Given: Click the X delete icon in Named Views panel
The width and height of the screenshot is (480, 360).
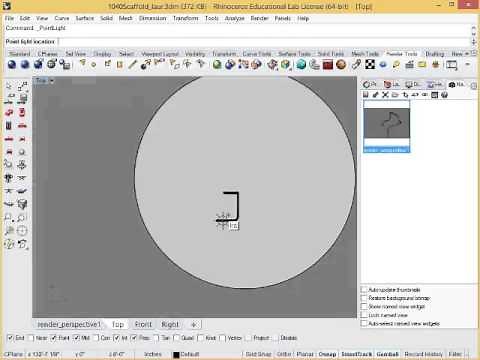Looking at the screenshot, I should [x=385, y=95].
